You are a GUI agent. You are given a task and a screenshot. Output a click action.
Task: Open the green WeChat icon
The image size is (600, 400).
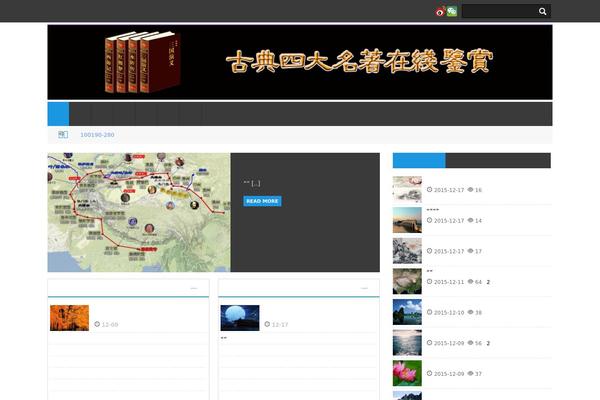[452, 11]
